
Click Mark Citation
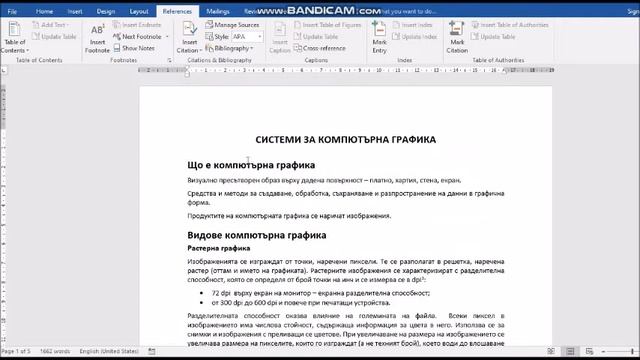pyautogui.click(x=457, y=38)
